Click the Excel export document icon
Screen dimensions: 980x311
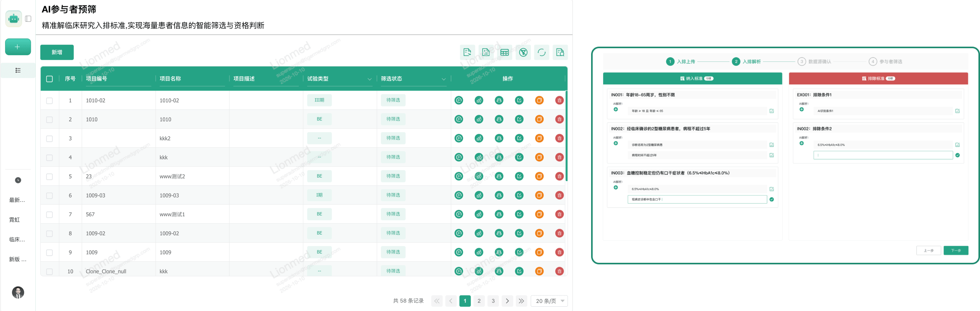tap(486, 52)
